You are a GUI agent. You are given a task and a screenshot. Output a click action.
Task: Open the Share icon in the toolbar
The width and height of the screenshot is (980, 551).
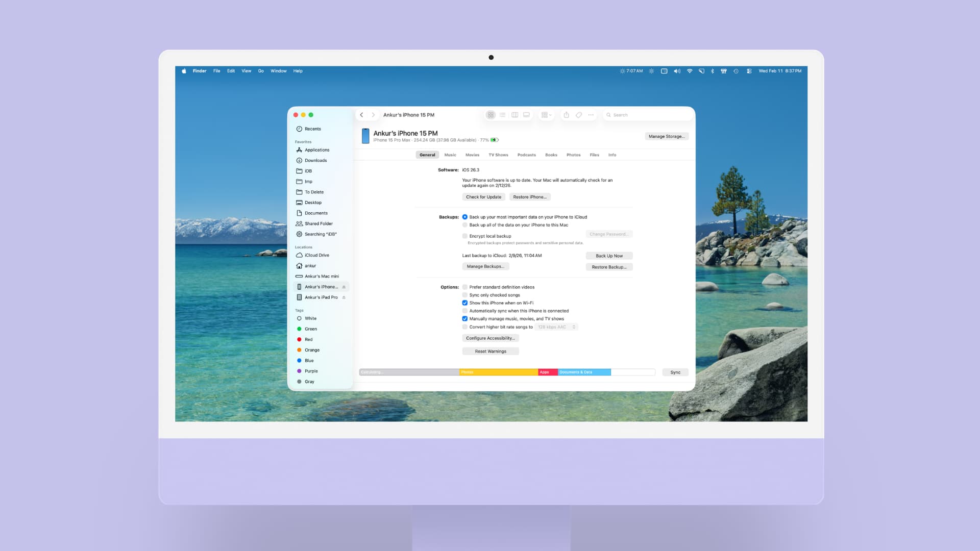[566, 115]
